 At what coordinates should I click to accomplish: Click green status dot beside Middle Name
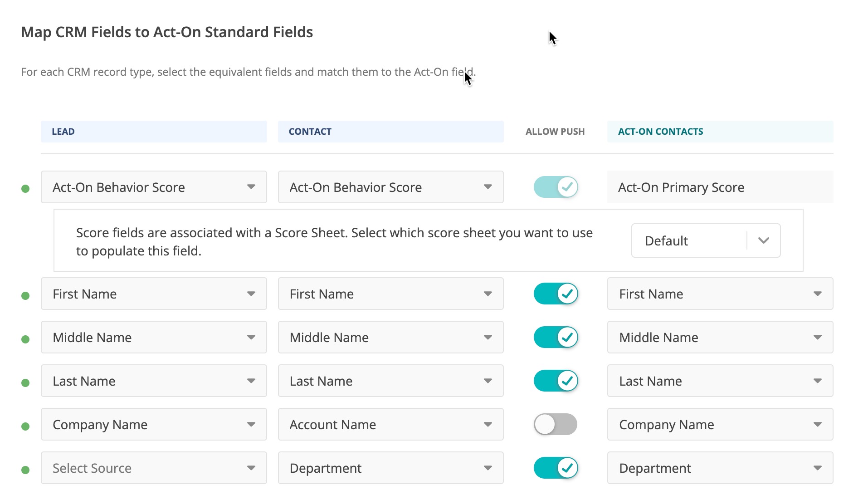point(25,339)
